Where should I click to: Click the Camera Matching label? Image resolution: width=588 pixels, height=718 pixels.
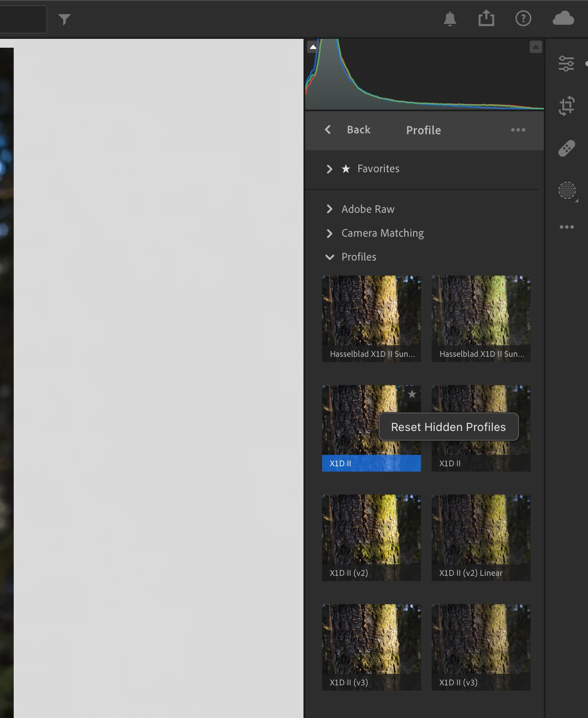(383, 233)
